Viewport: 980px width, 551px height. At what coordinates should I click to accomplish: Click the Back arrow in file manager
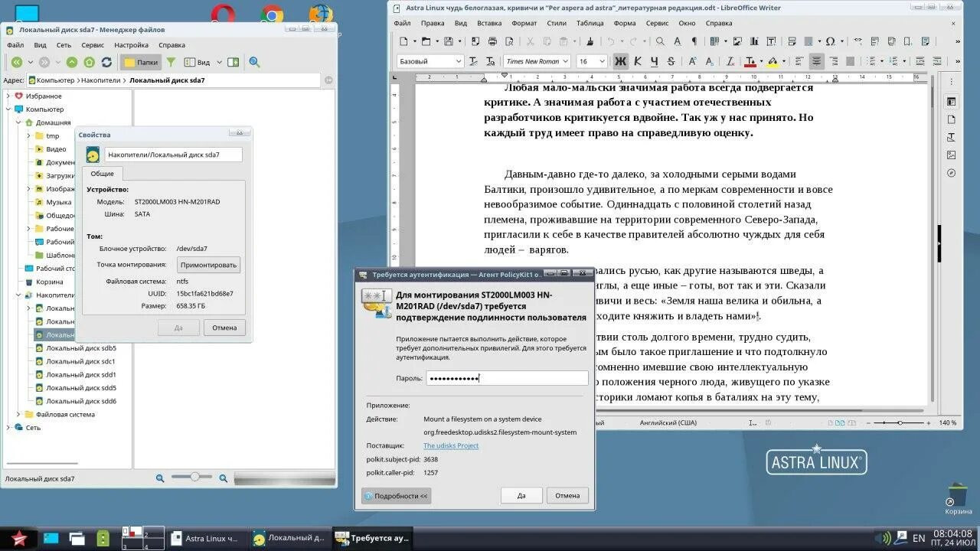pos(16,62)
